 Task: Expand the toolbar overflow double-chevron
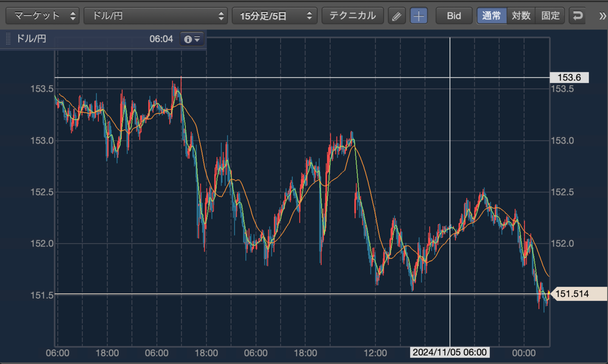pyautogui.click(x=602, y=16)
